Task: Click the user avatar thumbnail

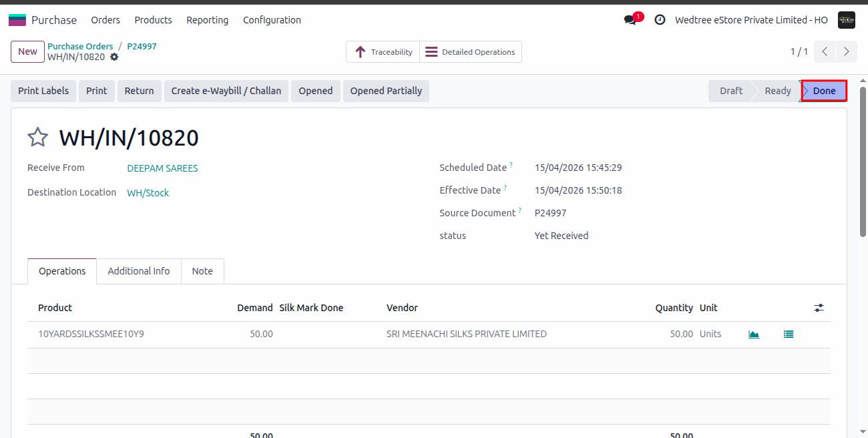Action: [x=847, y=20]
